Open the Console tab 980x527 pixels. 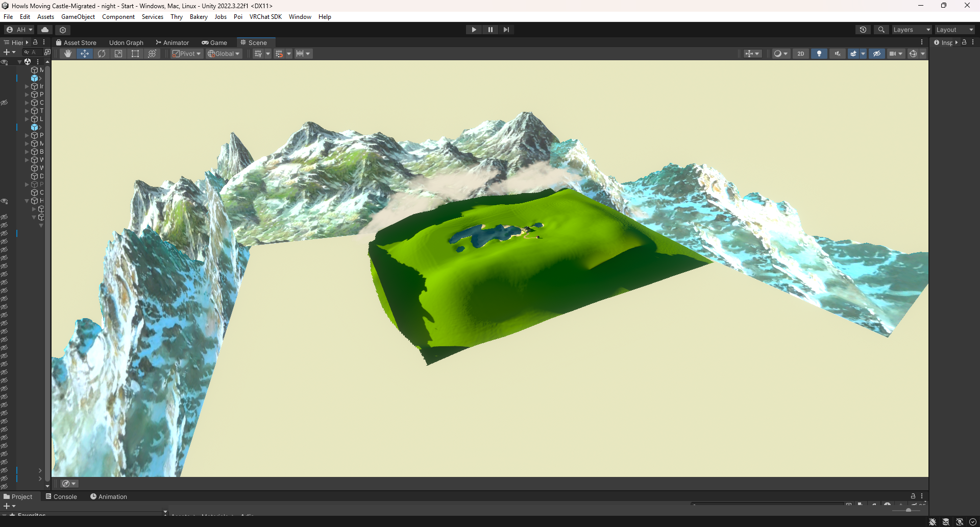click(x=61, y=496)
